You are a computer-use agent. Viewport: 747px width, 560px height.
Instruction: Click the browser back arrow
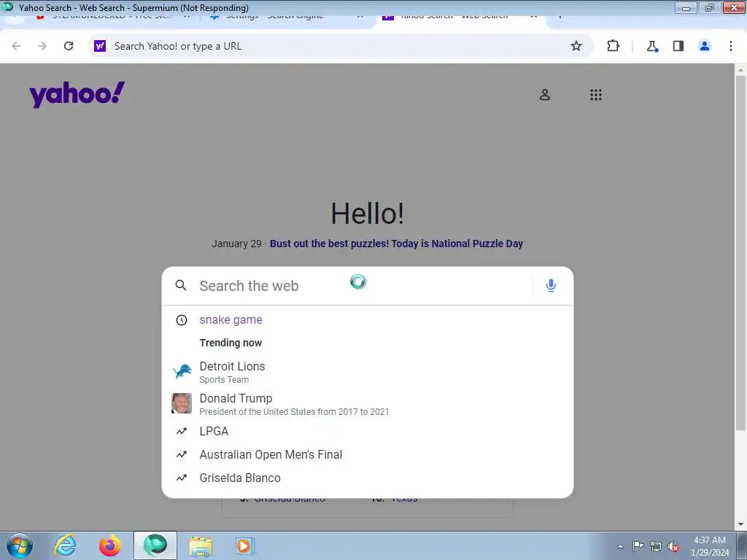tap(16, 46)
